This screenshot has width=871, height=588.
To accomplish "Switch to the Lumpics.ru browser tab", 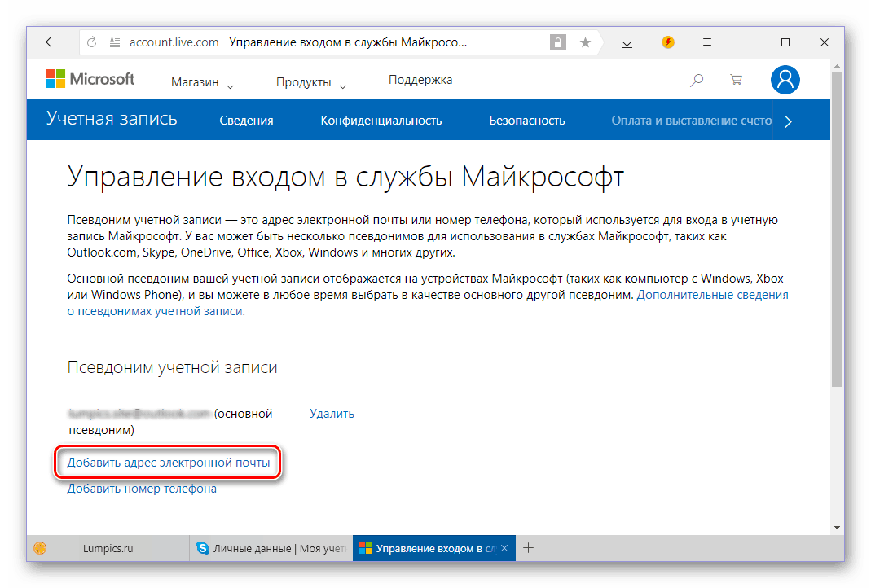I will click(x=106, y=549).
